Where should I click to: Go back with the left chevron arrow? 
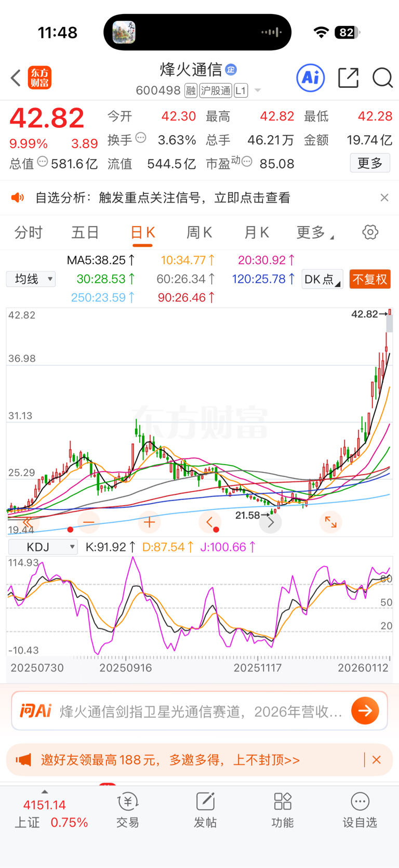pos(16,78)
